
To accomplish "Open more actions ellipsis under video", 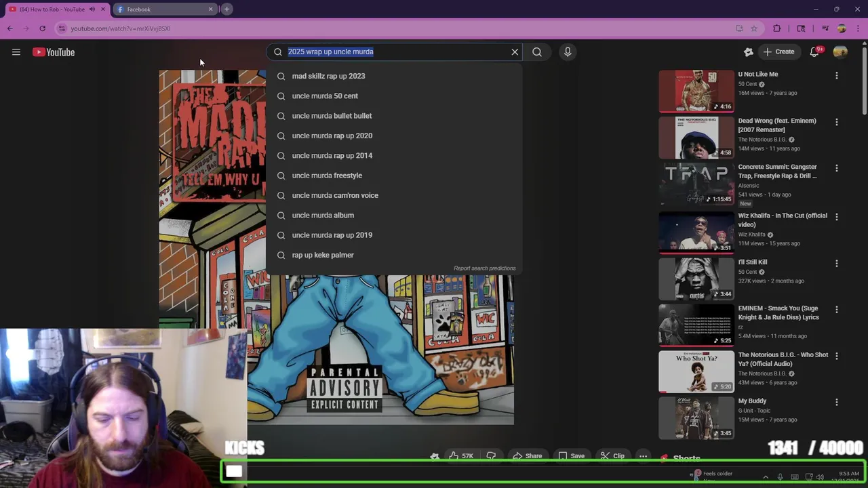I will coord(644,456).
